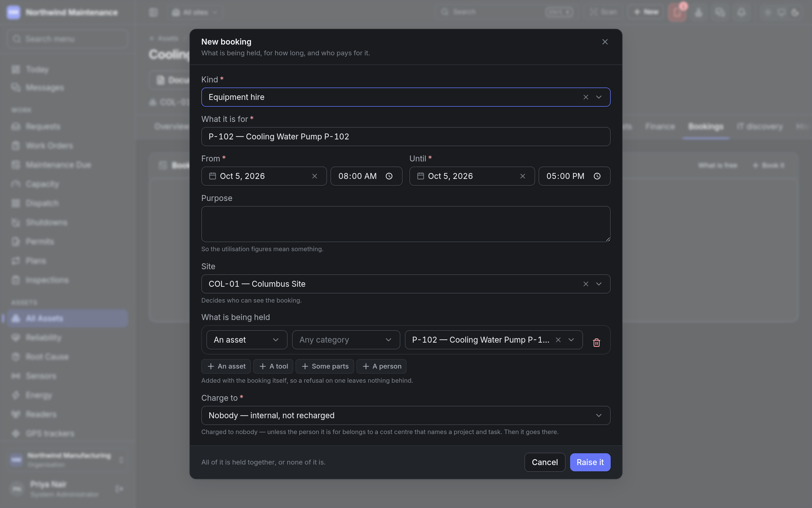The width and height of the screenshot is (812, 508).
Task: Add An asset to the booking
Action: click(226, 366)
